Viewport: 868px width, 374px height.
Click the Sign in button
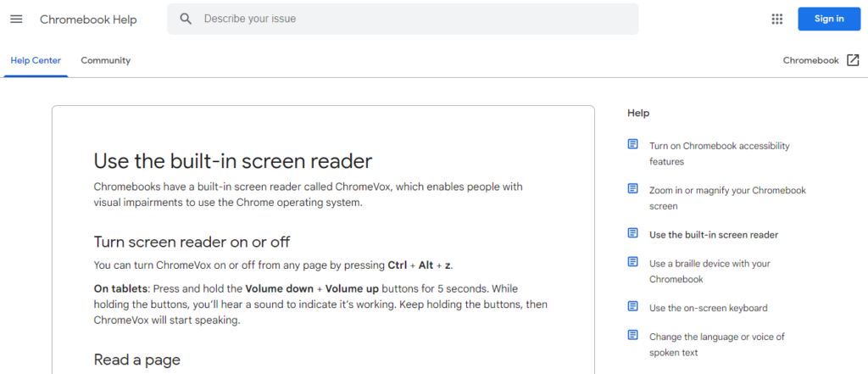[829, 19]
